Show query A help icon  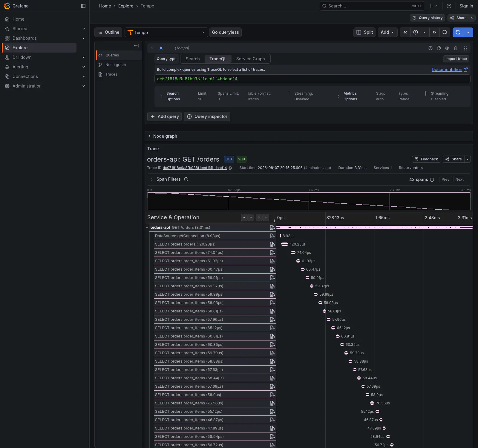pos(430,48)
